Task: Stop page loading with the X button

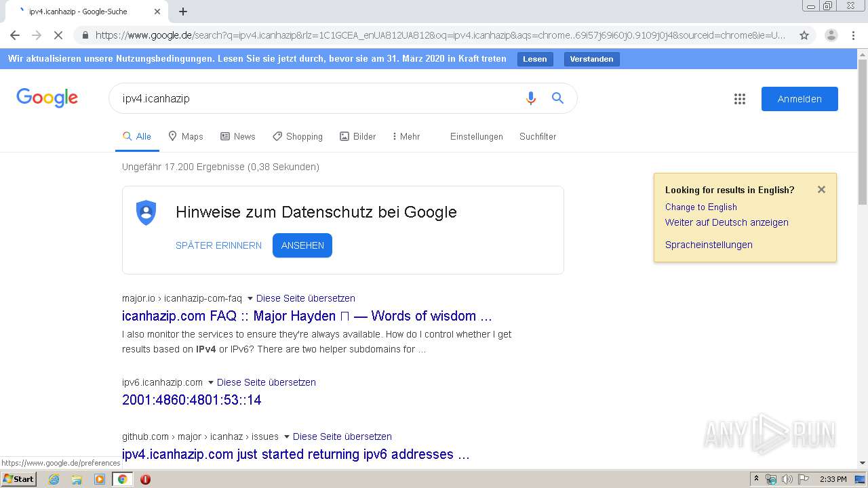Action: pos(58,35)
